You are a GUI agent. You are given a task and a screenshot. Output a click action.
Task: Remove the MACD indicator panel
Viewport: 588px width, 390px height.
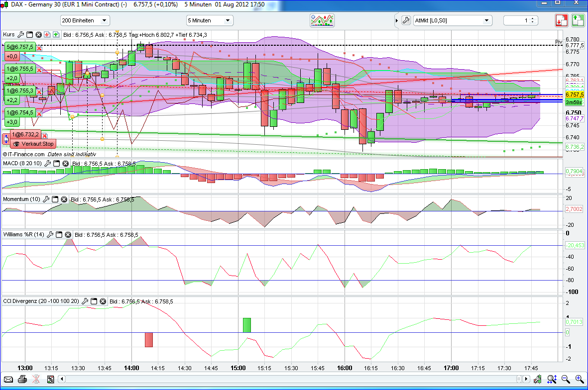pos(66,163)
